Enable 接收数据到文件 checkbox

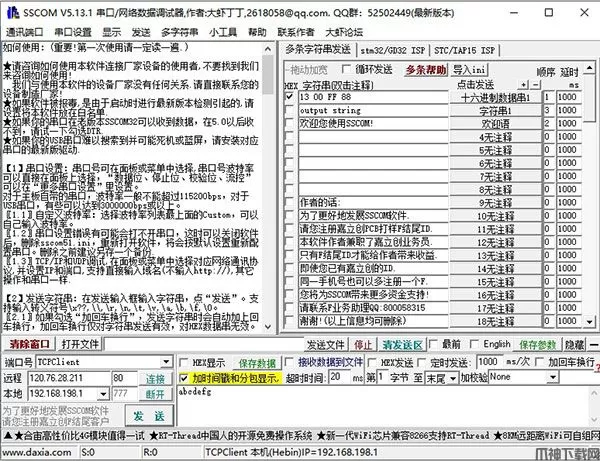point(289,362)
